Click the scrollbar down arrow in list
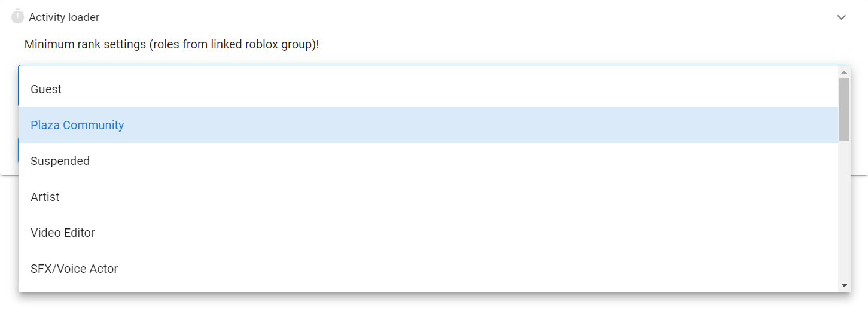 tap(845, 286)
